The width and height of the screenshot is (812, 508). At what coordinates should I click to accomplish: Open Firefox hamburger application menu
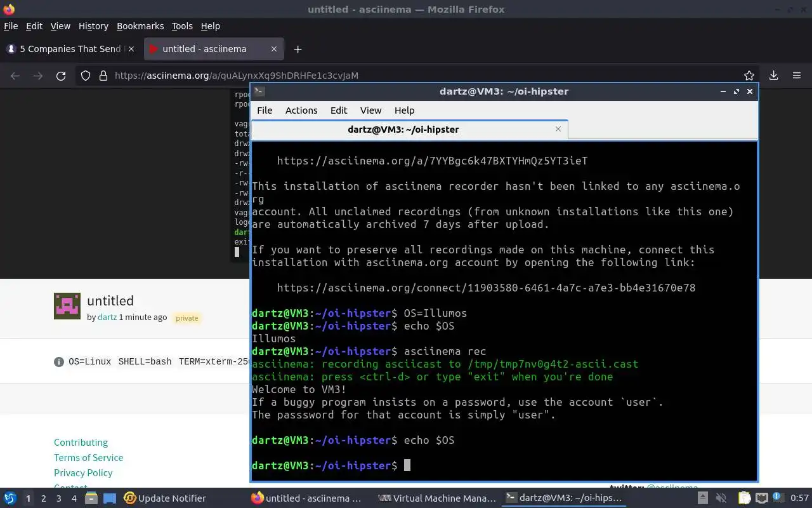pyautogui.click(x=797, y=76)
